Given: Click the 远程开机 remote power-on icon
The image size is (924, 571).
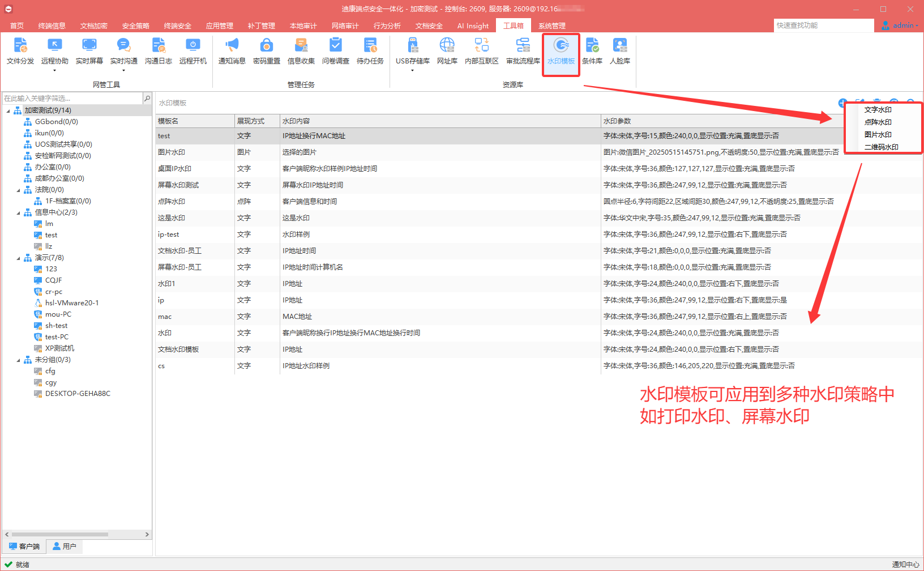Looking at the screenshot, I should [x=193, y=51].
